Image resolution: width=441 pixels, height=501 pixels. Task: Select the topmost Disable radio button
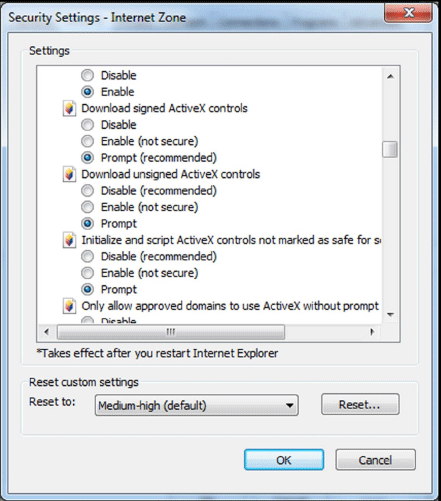tap(88, 75)
